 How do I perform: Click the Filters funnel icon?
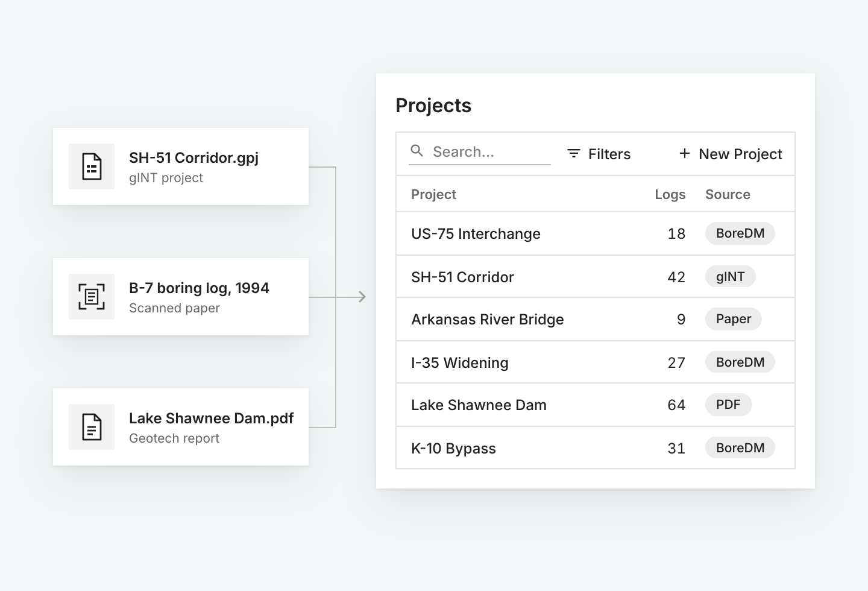point(574,154)
